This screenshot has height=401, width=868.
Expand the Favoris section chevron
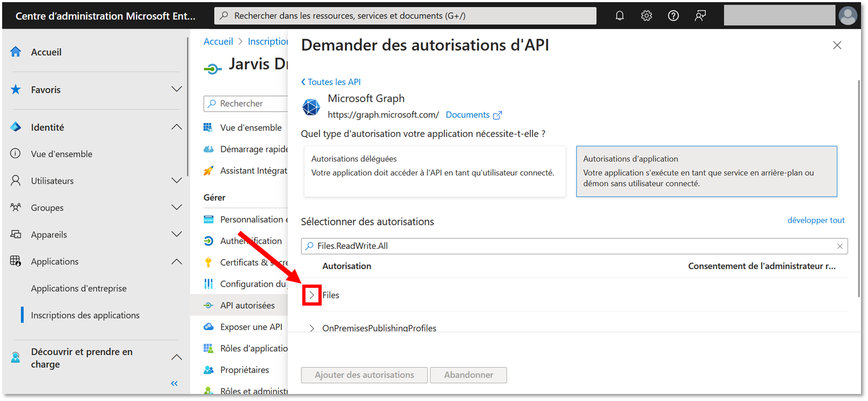(x=176, y=89)
